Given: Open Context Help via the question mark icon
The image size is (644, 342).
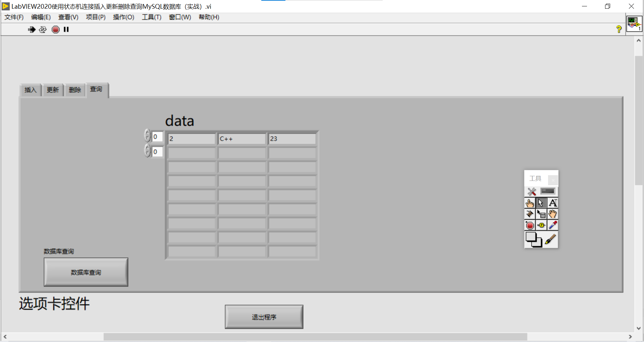Looking at the screenshot, I should (x=619, y=29).
